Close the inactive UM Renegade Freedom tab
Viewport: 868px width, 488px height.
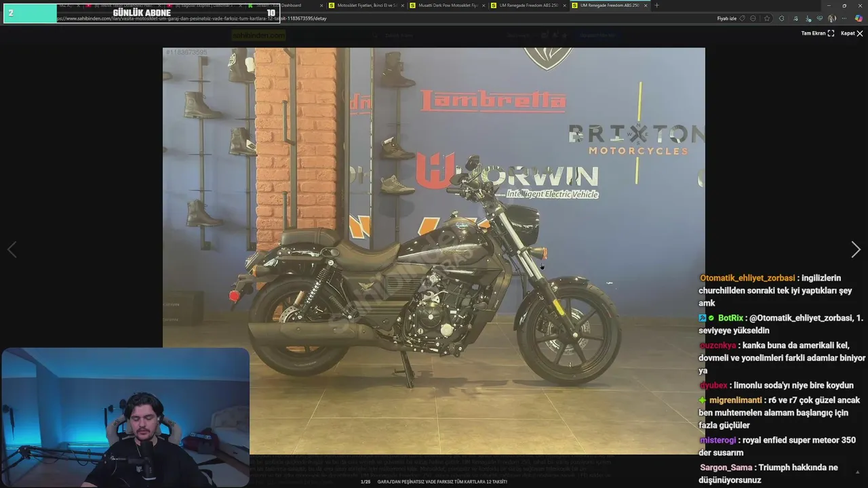pyautogui.click(x=564, y=5)
